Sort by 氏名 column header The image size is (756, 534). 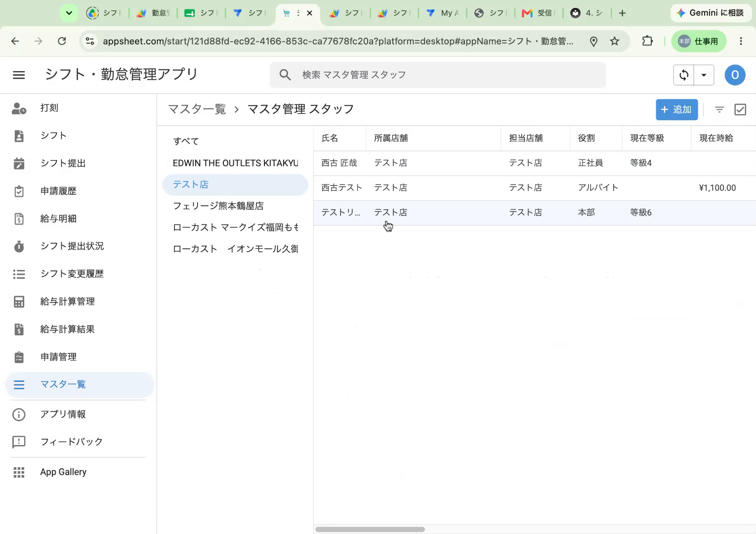[330, 138]
